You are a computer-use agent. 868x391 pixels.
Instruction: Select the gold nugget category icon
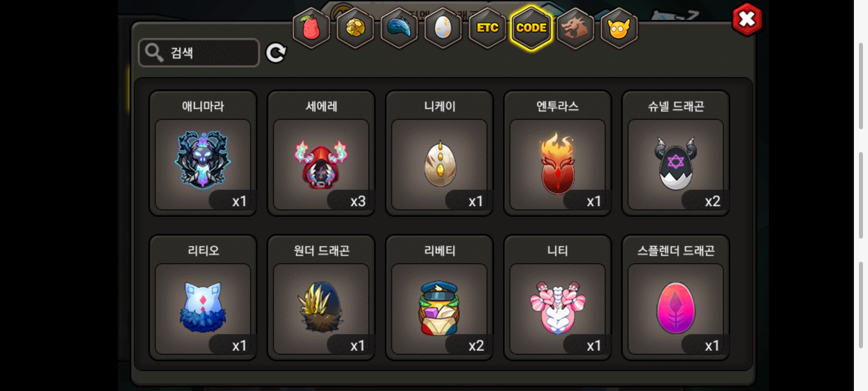pyautogui.click(x=355, y=28)
